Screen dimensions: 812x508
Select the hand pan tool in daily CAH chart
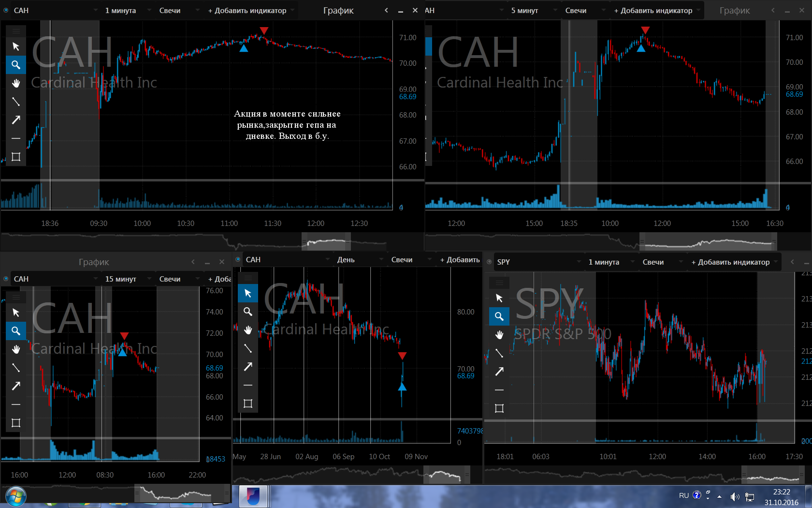click(248, 330)
